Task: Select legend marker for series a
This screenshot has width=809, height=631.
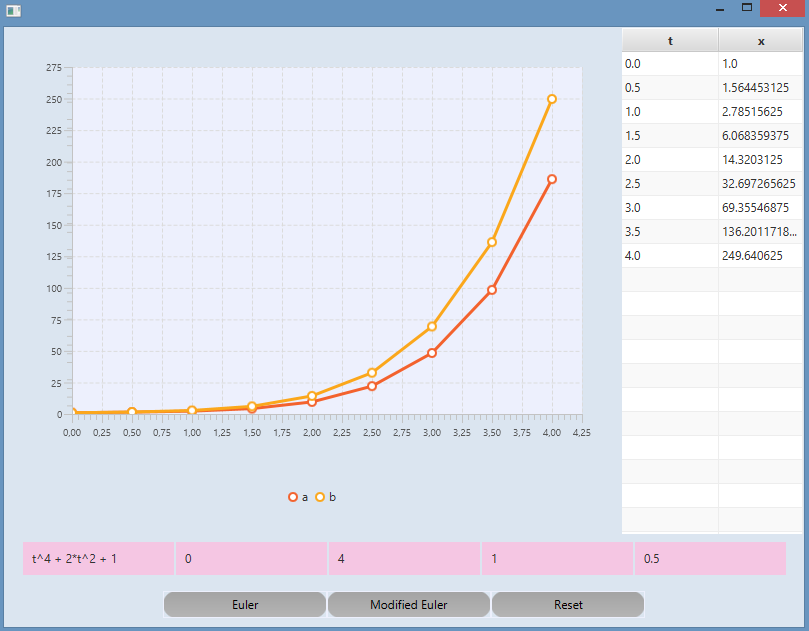Action: click(x=293, y=497)
